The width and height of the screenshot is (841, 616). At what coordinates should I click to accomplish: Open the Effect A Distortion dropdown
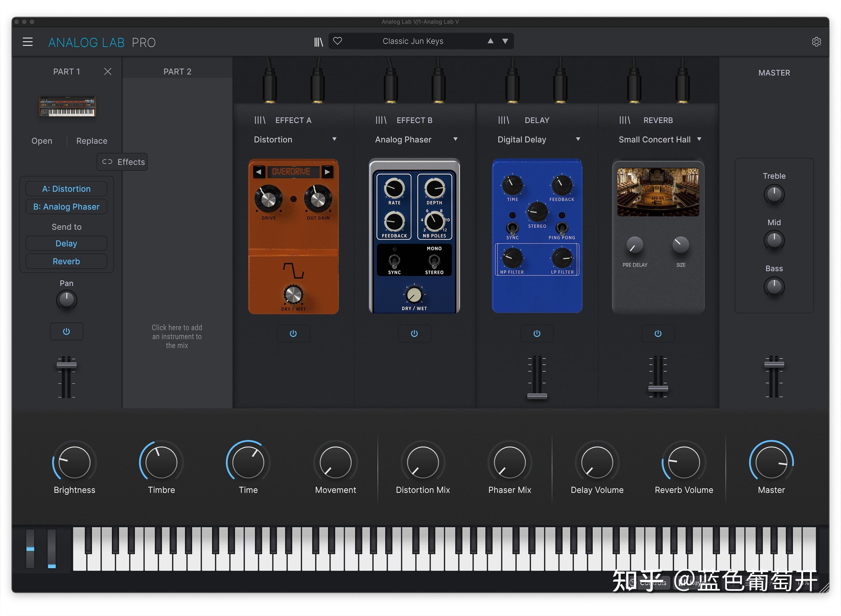(x=335, y=139)
